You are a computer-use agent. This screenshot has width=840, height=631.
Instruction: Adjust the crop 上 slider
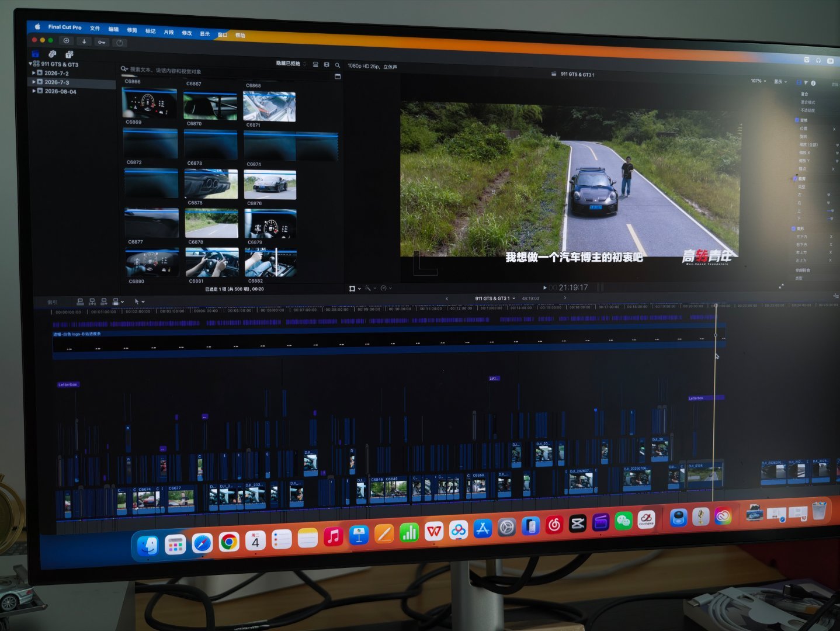[831, 210]
